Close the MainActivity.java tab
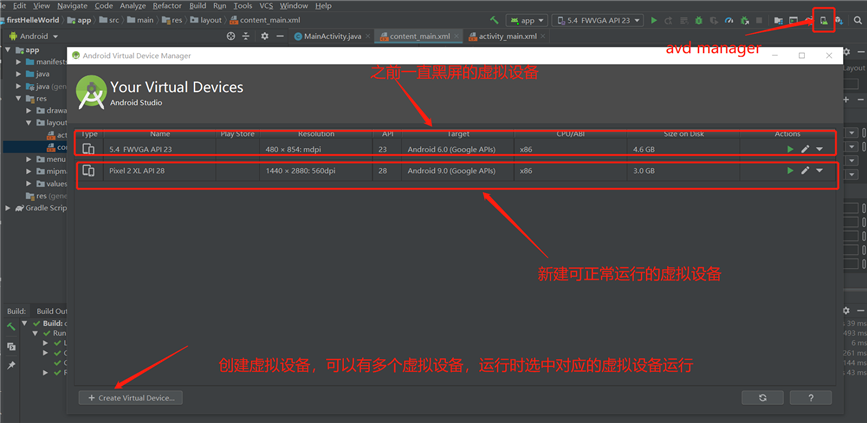The height and width of the screenshot is (423, 867). (368, 36)
